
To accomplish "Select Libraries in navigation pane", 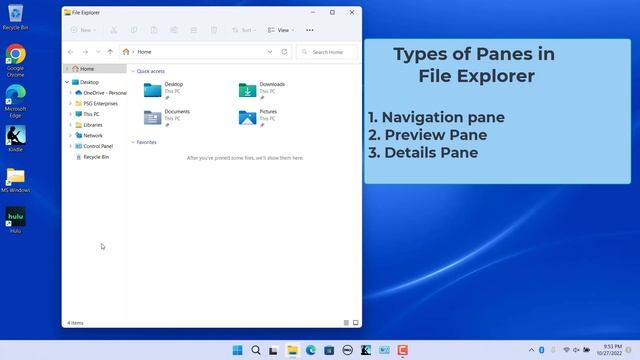I will [x=93, y=125].
